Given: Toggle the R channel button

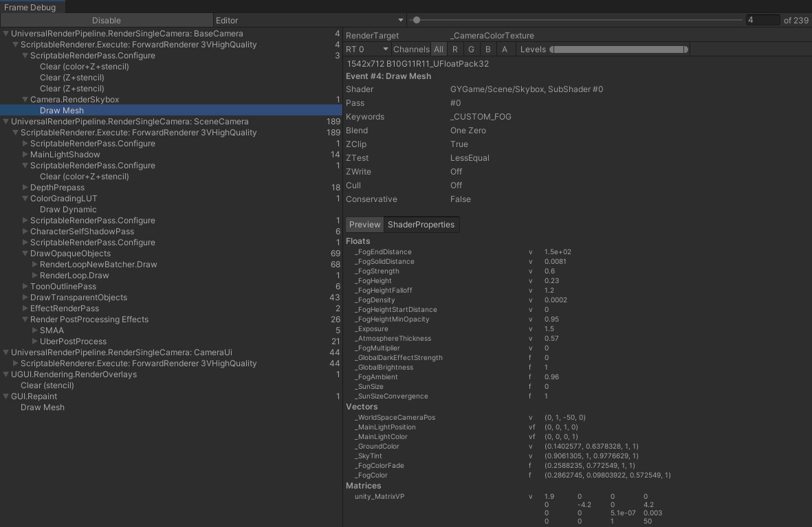Looking at the screenshot, I should click(x=454, y=49).
